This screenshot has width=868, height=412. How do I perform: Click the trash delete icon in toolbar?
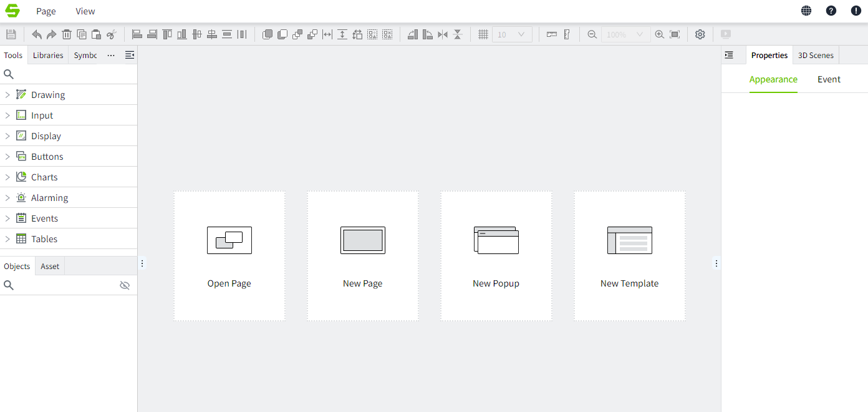(x=67, y=35)
